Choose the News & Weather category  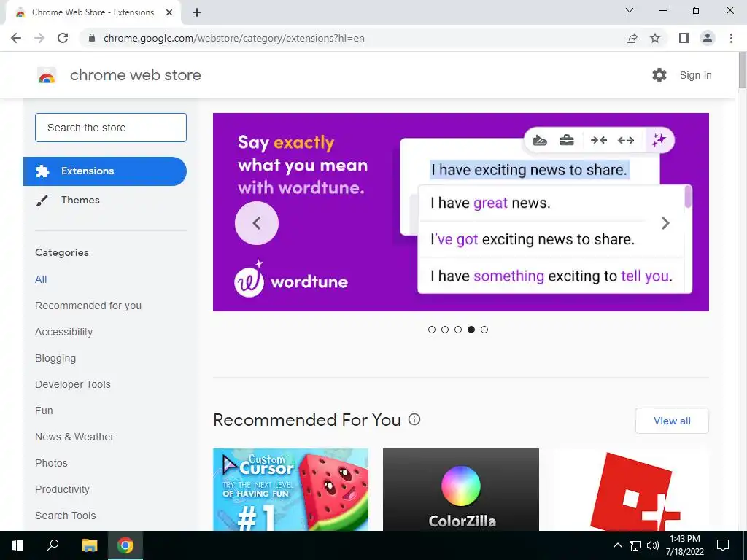point(74,437)
